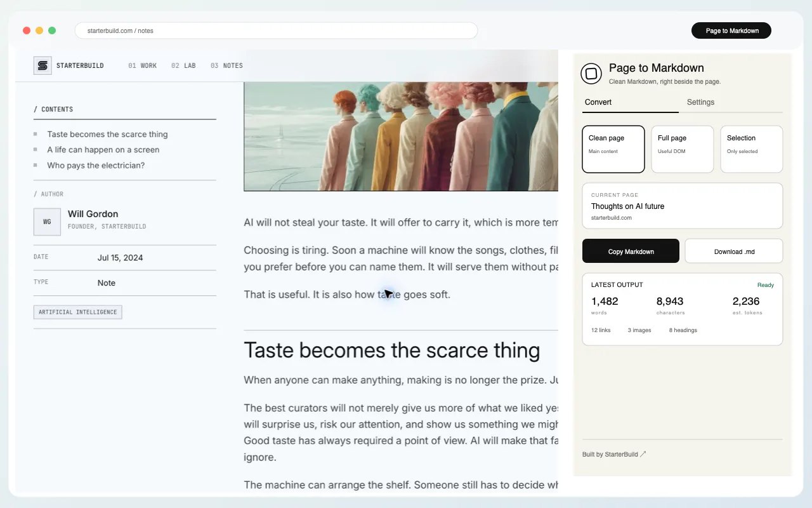The image size is (812, 508).
Task: Click the '3 images' stat
Action: pos(639,330)
